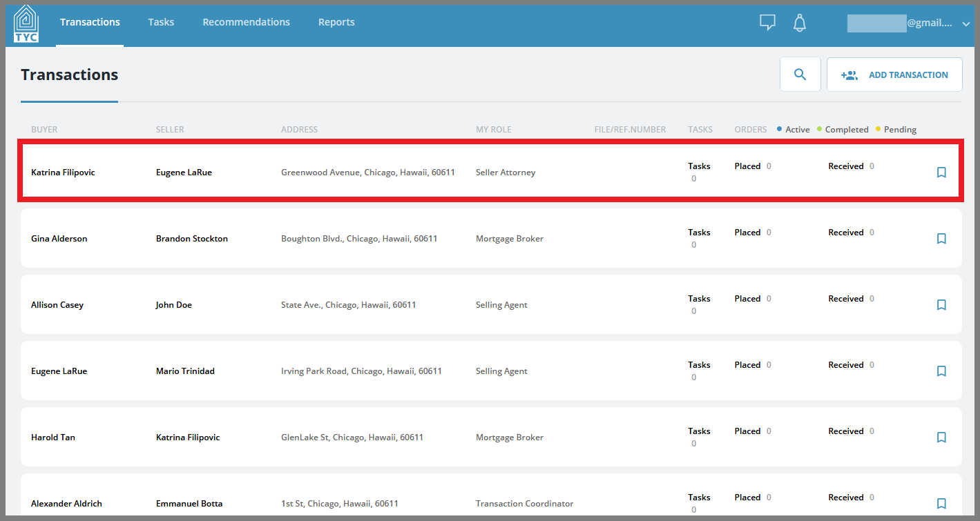The image size is (980, 521).
Task: Bookmark the Allison Casey transaction
Action: (941, 305)
